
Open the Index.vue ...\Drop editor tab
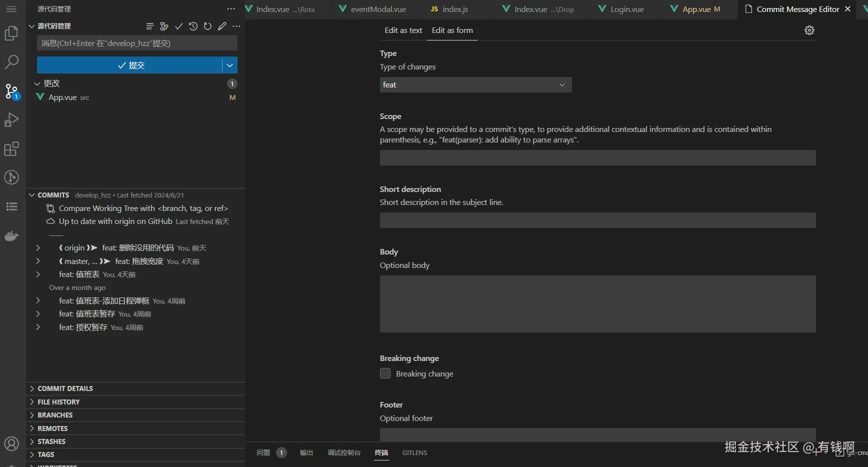point(538,9)
